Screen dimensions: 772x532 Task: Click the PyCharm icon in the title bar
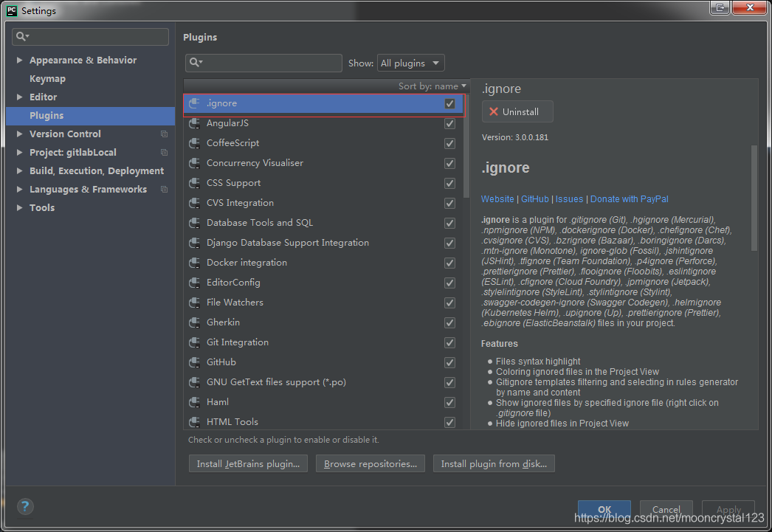[x=11, y=10]
